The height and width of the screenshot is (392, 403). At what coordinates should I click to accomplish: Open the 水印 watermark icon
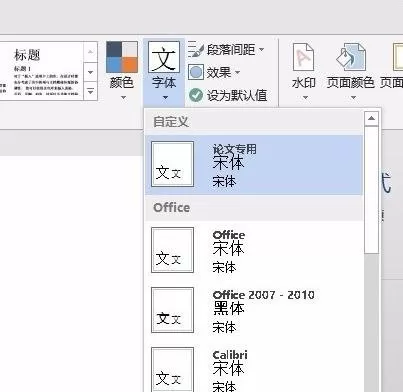[x=303, y=57]
